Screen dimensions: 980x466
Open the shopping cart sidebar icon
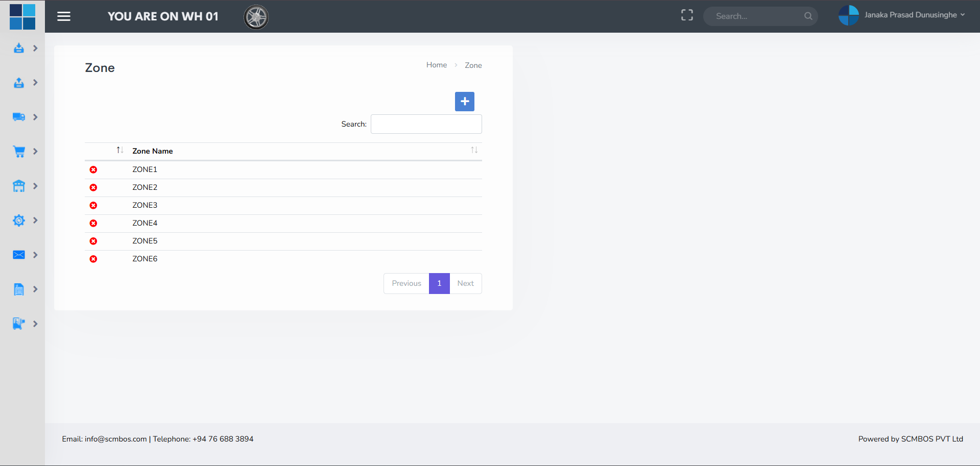(x=19, y=152)
